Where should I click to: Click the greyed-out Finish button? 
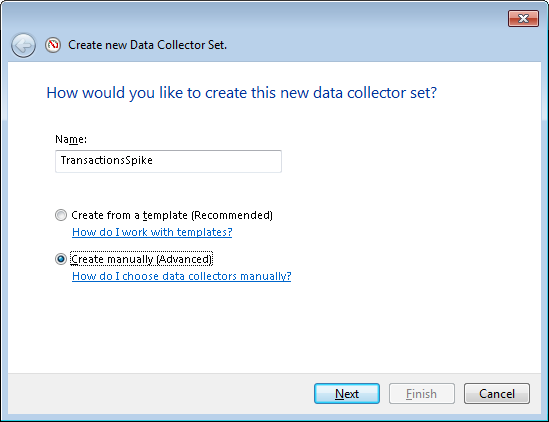(x=422, y=394)
